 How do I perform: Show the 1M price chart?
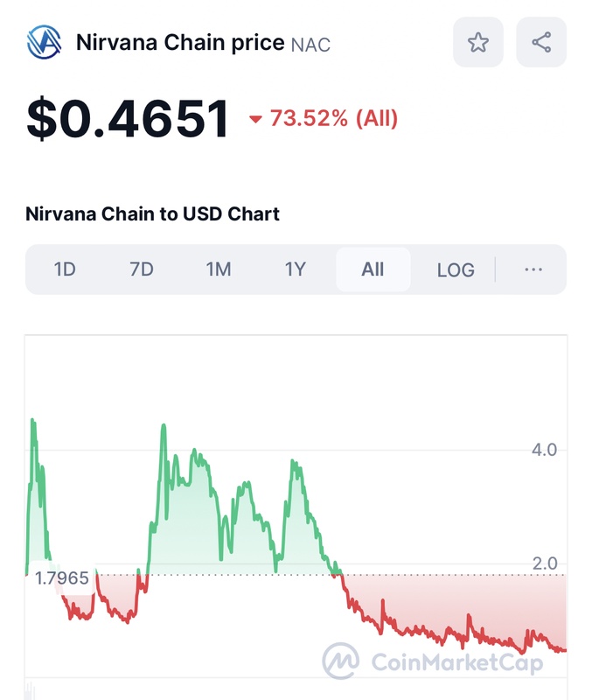[x=219, y=269]
